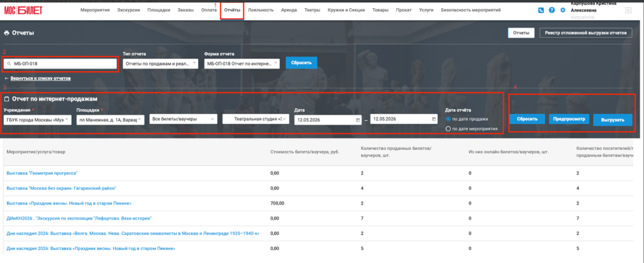Click the МосБилет logo
The height and width of the screenshot is (263, 644).
point(23,10)
